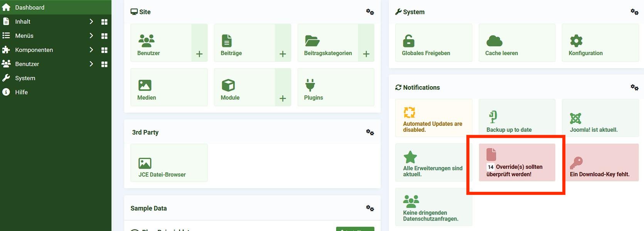The image size is (644, 231).
Task: Open Beitragskategorien folder icon
Action: [x=312, y=40]
